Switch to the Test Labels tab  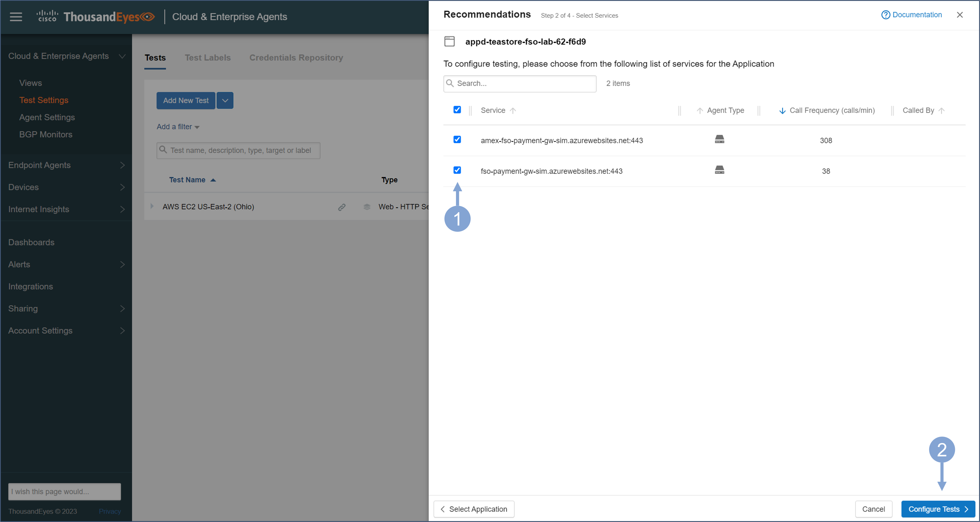[x=207, y=57]
